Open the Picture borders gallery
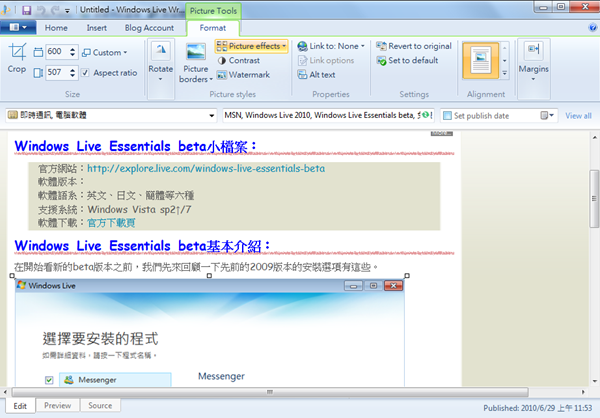The height and width of the screenshot is (418, 600). pyautogui.click(x=196, y=63)
